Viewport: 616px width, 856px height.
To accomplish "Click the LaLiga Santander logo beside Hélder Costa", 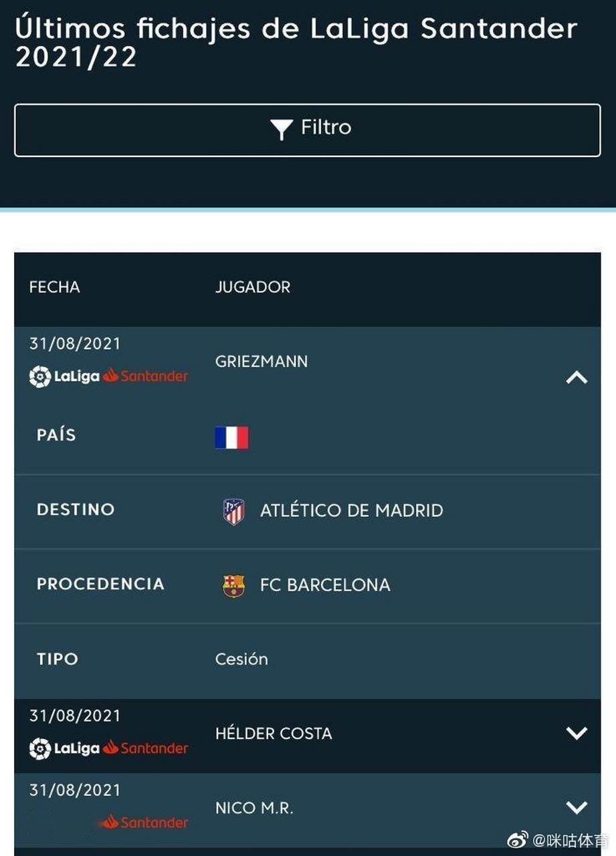I will [x=108, y=748].
